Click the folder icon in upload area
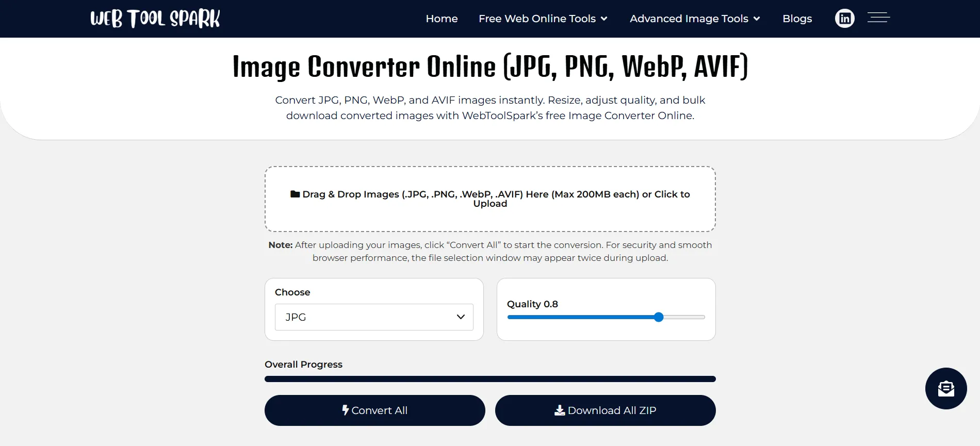Viewport: 980px width, 446px height. [x=295, y=194]
